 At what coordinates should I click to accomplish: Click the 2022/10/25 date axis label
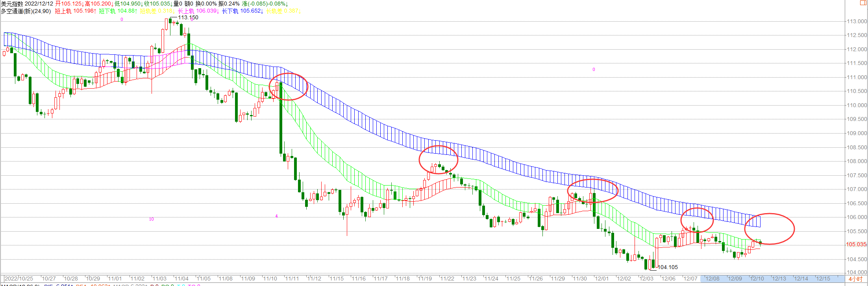19,279
